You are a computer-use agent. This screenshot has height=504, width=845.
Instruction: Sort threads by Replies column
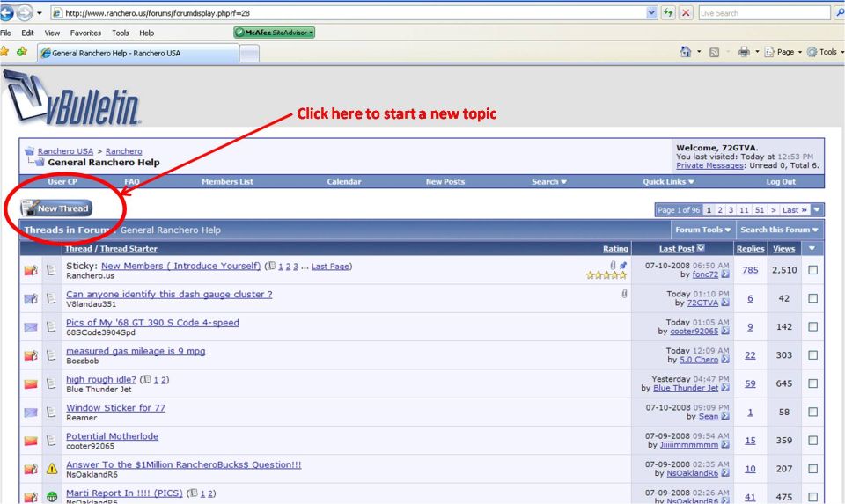coord(750,248)
